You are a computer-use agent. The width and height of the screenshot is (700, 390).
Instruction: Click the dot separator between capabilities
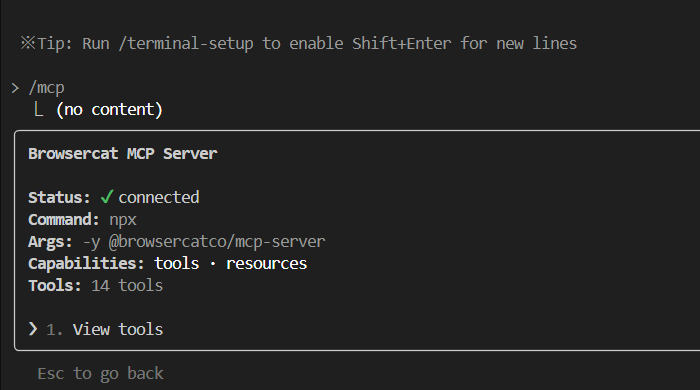coord(213,264)
